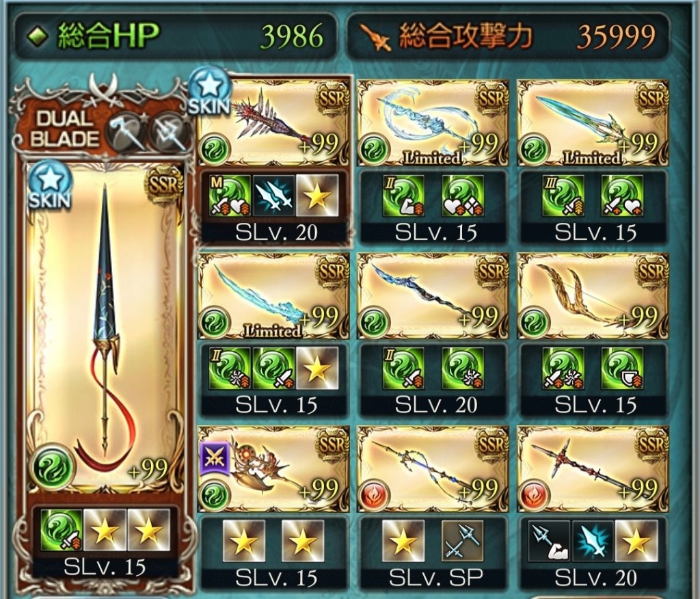Viewport: 700px width, 599px height.
Task: Tap the crossed tridents skill icon
Action: tap(463, 541)
